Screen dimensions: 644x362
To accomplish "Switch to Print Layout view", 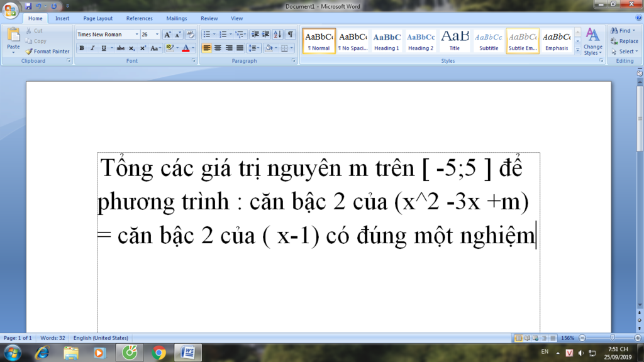I will coord(518,338).
